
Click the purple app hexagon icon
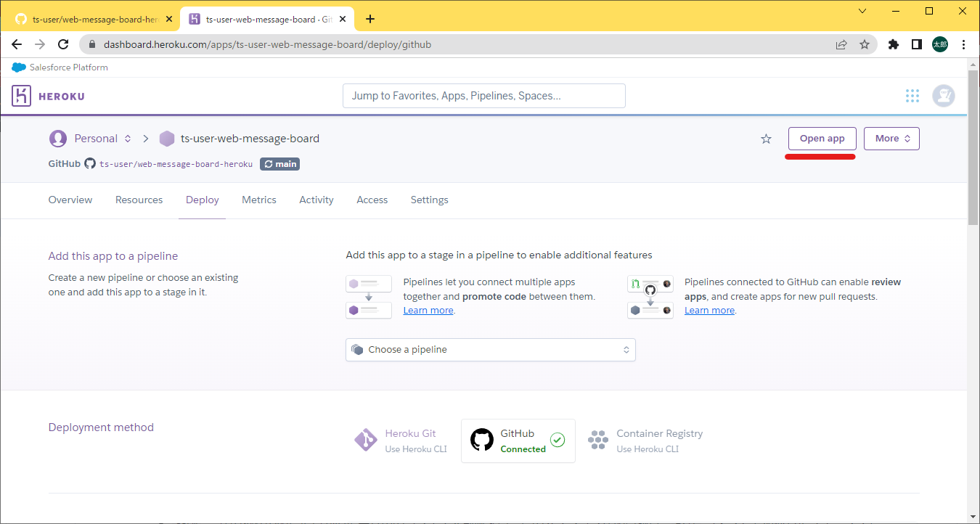[x=167, y=139]
